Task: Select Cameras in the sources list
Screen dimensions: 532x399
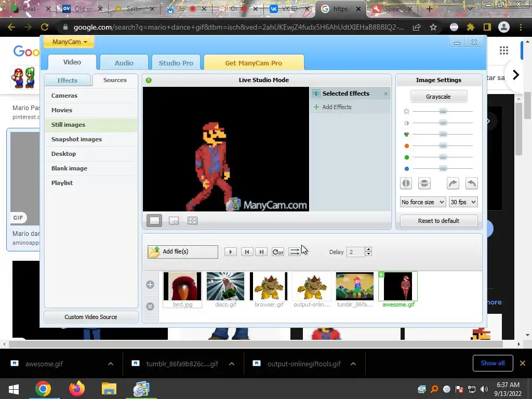Action: coord(91,96)
